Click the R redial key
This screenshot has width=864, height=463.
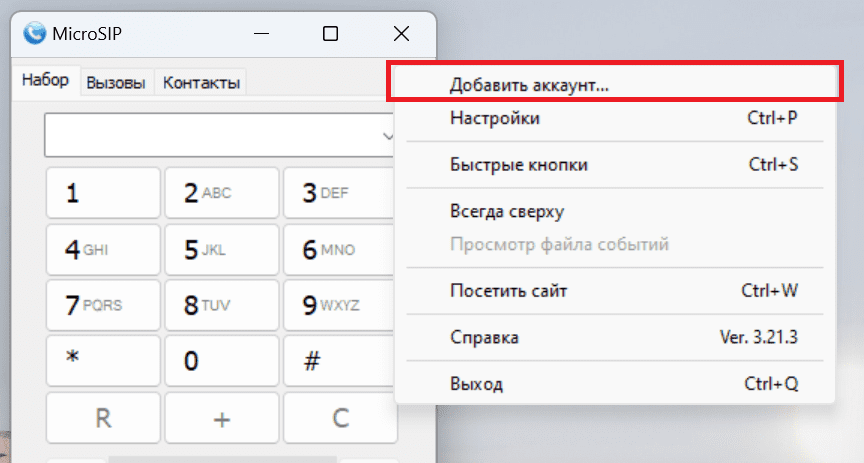103,418
